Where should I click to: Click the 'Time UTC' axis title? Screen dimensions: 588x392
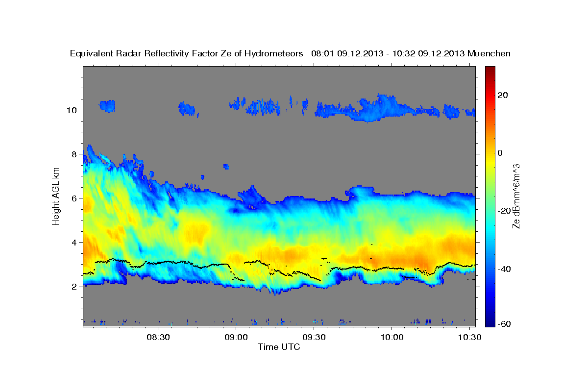pos(279,347)
